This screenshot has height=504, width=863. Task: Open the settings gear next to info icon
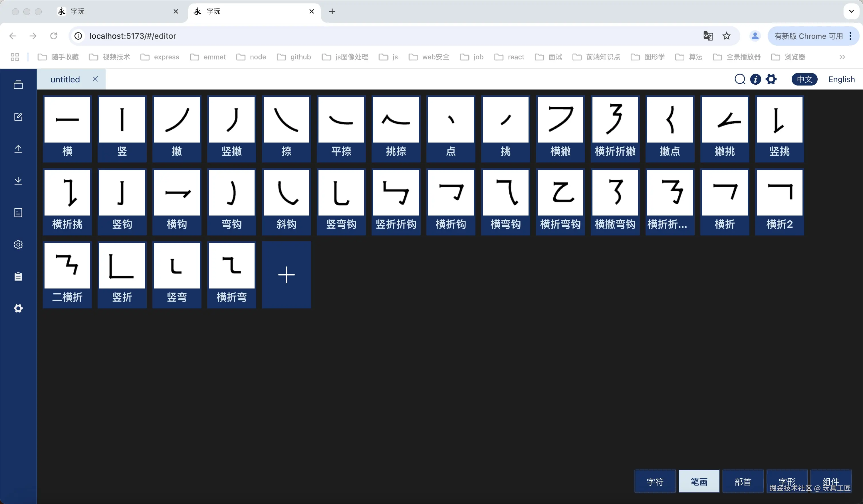tap(771, 79)
